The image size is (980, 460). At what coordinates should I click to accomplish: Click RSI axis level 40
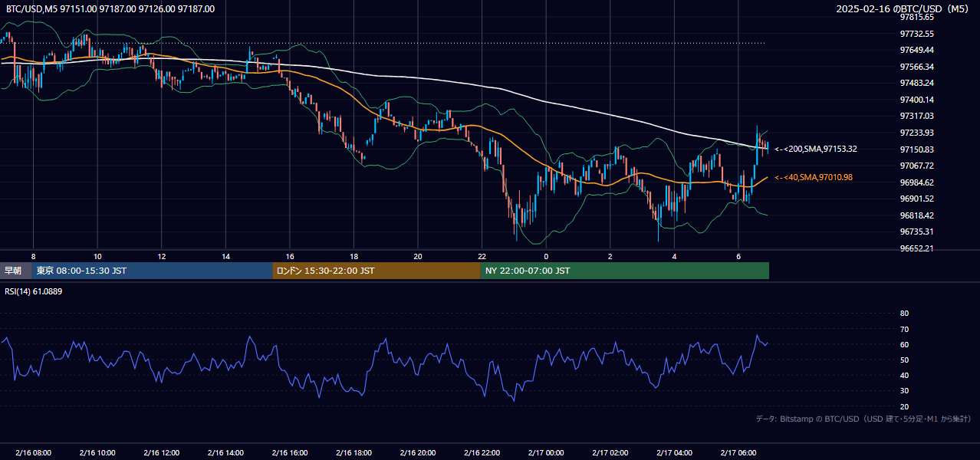(x=904, y=375)
